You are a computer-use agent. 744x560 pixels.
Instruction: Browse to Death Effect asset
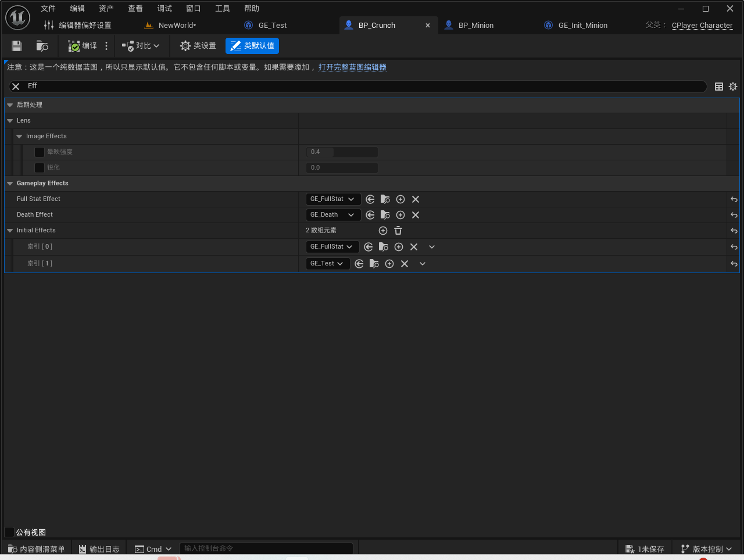coord(385,215)
